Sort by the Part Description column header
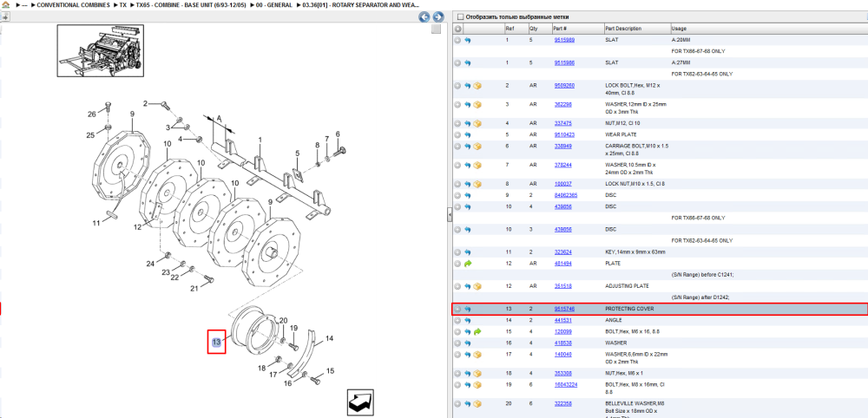 [x=623, y=29]
